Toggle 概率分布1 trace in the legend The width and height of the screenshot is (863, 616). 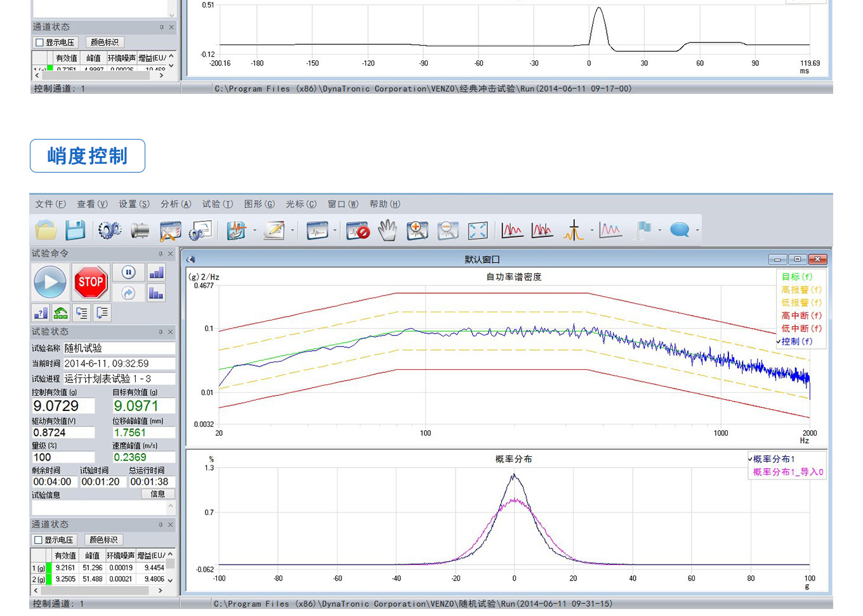[x=774, y=459]
